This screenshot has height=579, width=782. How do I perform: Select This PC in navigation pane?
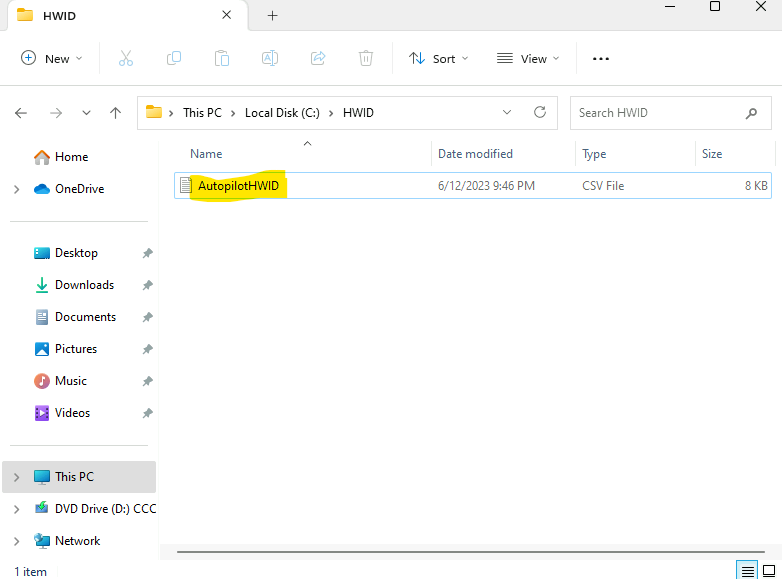pos(79,477)
